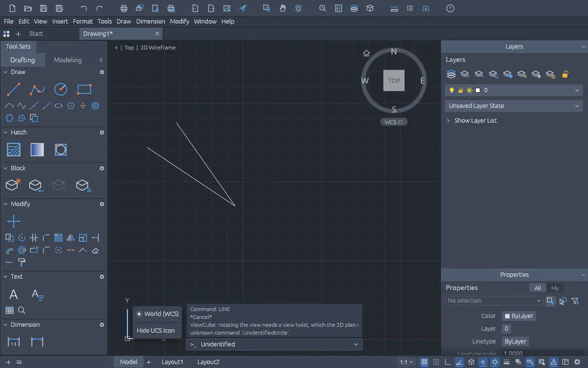The height and width of the screenshot is (368, 588).
Task: Switch to the Layout1 tab
Action: click(x=172, y=362)
